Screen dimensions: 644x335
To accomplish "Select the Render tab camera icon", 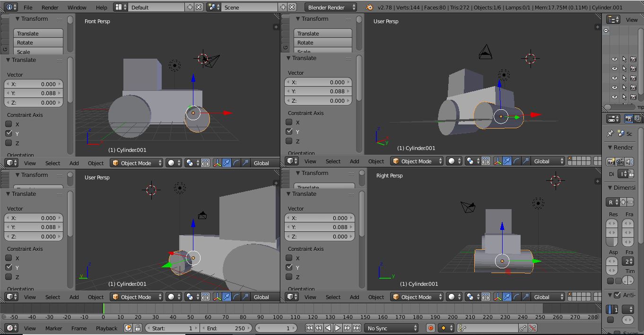I will (629, 119).
